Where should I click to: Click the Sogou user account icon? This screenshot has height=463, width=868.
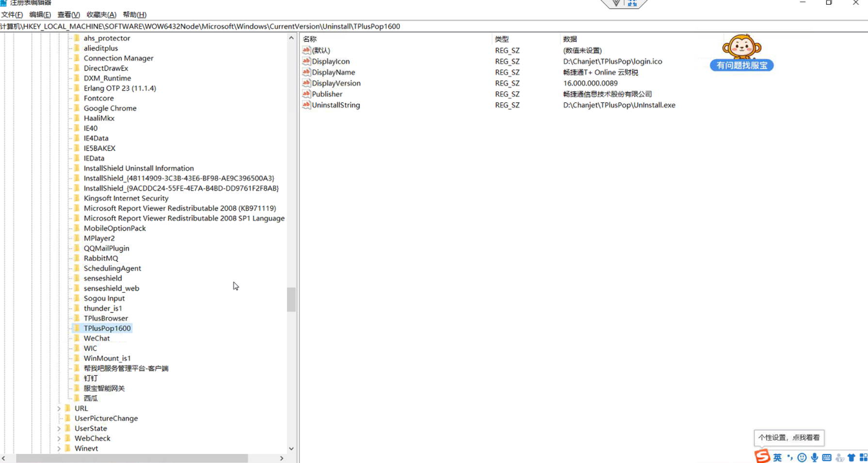point(839,457)
